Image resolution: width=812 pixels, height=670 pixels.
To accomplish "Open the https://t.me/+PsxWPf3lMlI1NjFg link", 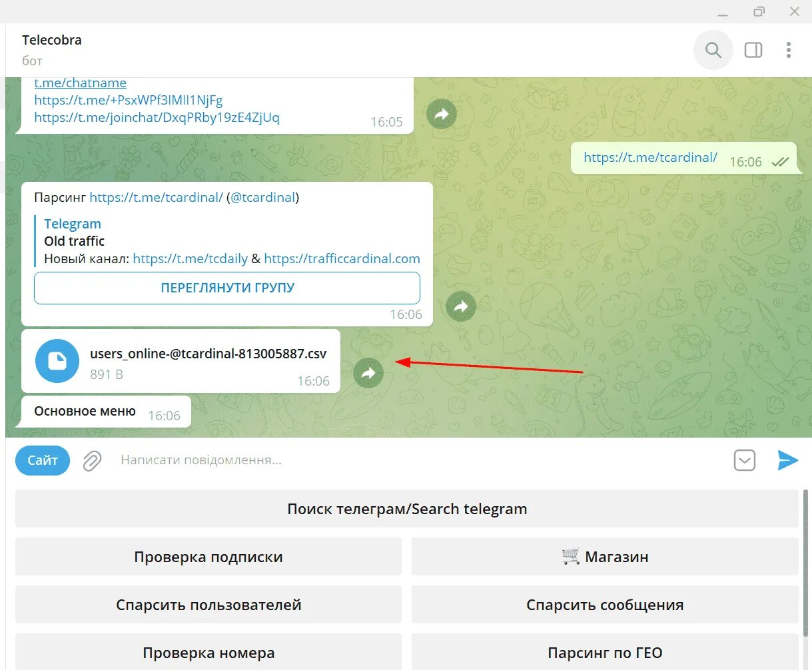I will pyautogui.click(x=129, y=100).
